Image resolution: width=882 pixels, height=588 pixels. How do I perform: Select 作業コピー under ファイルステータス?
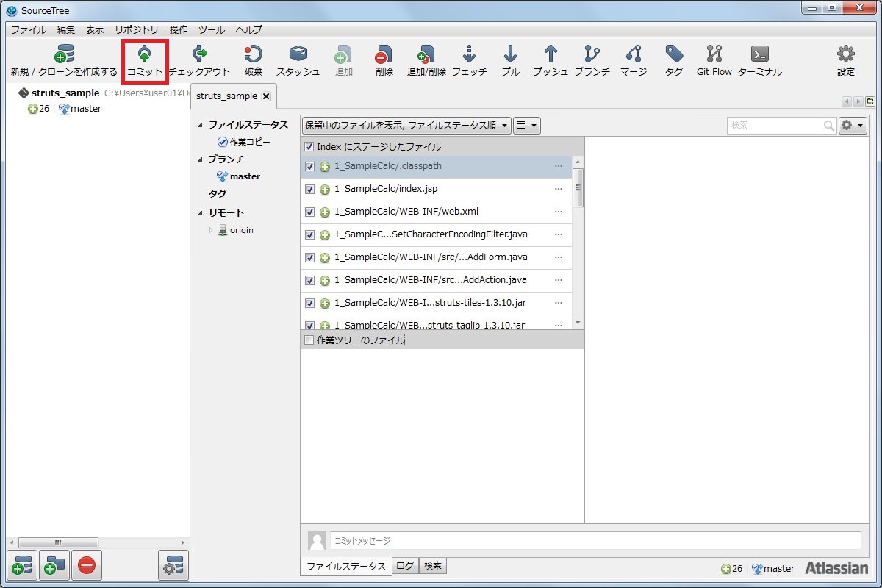point(249,142)
